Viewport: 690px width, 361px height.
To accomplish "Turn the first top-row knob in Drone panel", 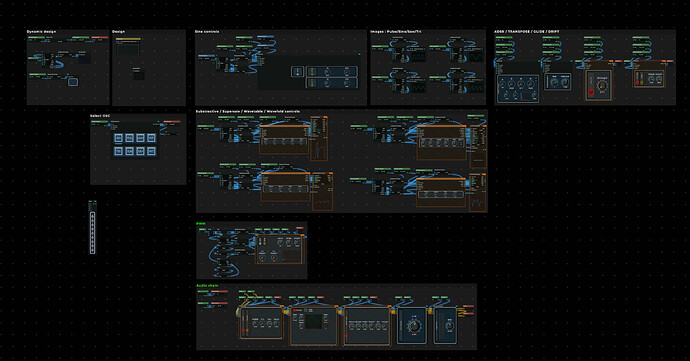I will point(280,243).
